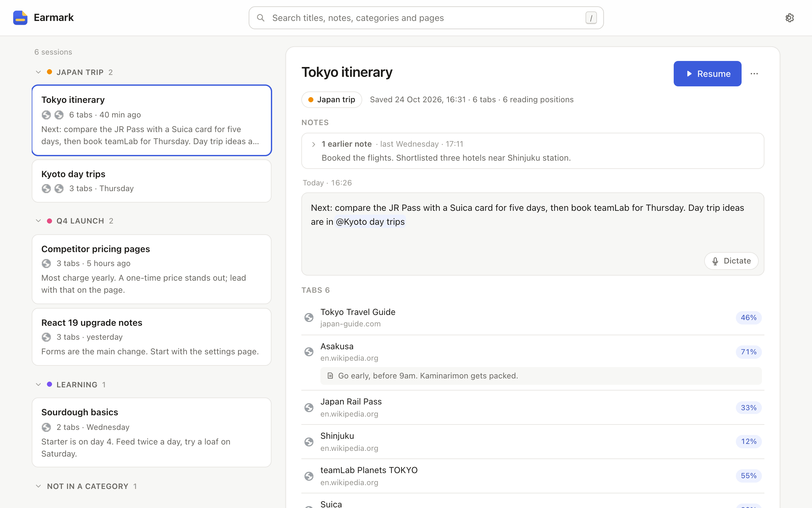The image size is (812, 508).
Task: Collapse the Learning category
Action: pos(38,384)
